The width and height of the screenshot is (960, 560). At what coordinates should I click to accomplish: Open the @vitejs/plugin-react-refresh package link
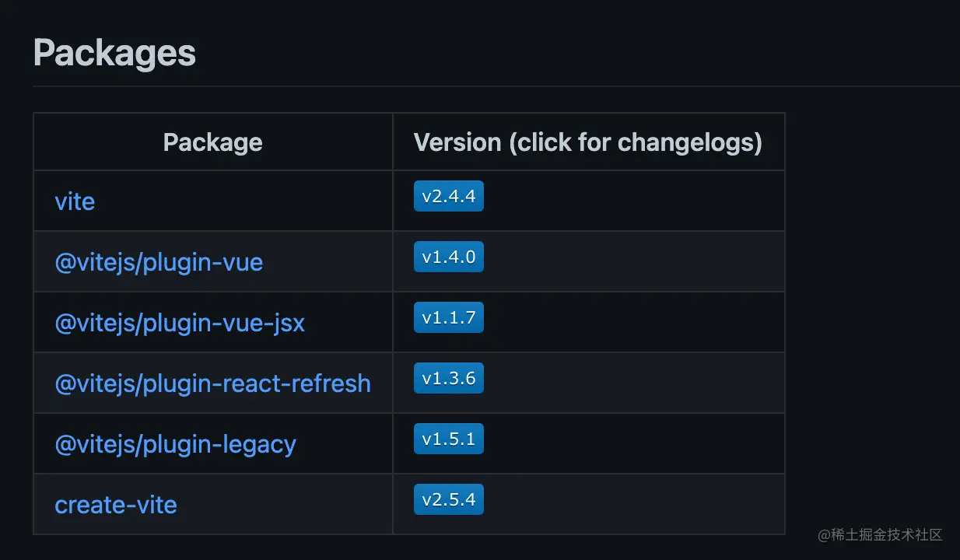click(212, 383)
